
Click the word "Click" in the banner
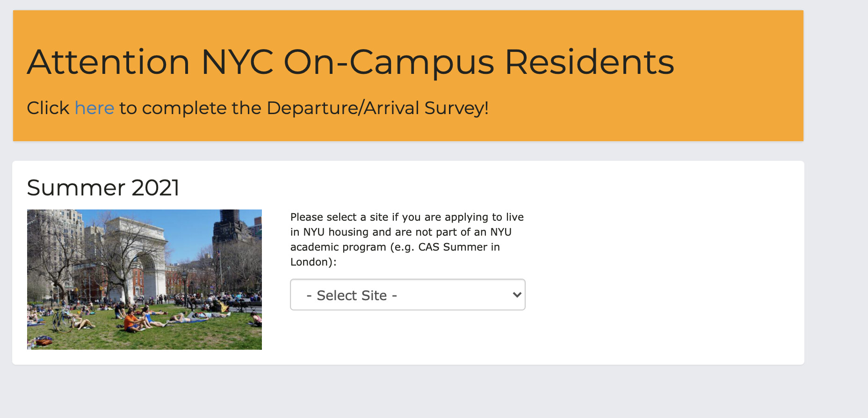click(48, 108)
